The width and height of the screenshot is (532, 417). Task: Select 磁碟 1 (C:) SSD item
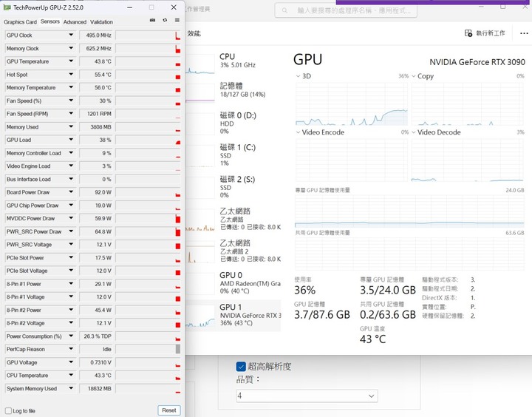[233, 155]
